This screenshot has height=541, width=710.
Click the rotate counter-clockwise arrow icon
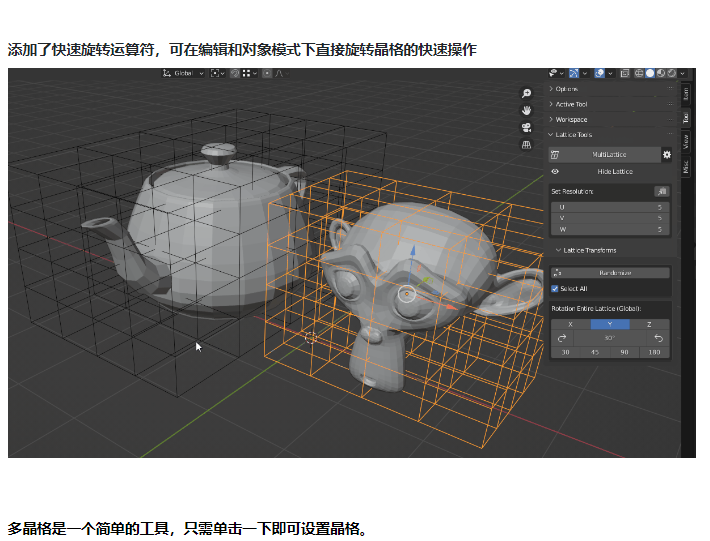point(658,338)
